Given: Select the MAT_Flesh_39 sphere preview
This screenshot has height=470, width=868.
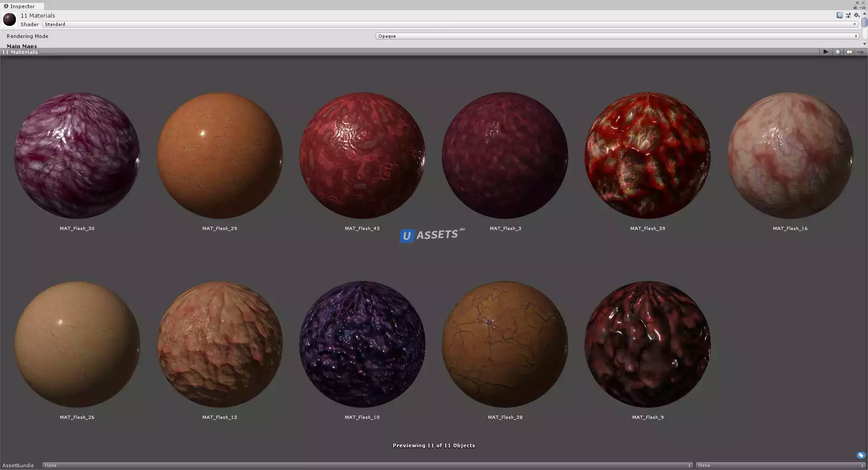Looking at the screenshot, I should (x=648, y=155).
